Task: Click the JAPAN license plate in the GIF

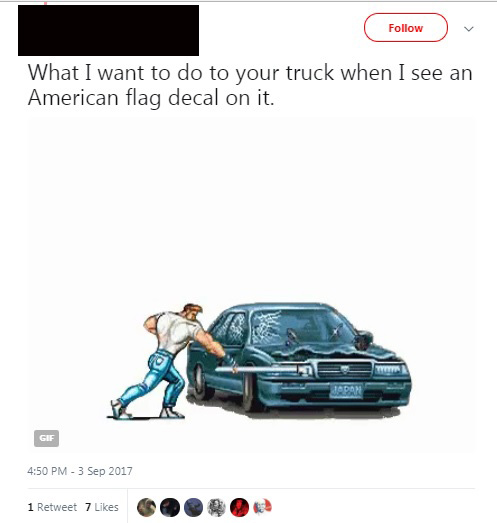Action: [346, 391]
